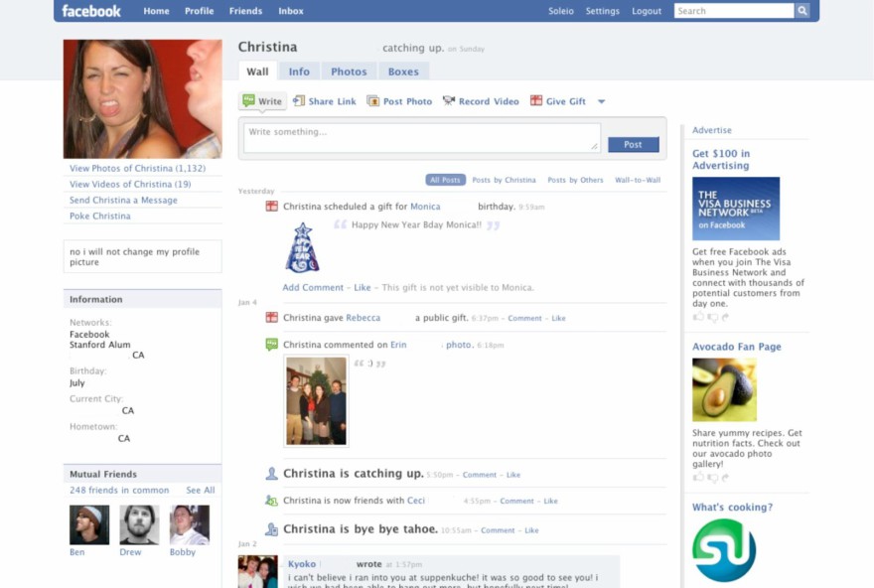This screenshot has height=588, width=874.
Task: Click the Write speech bubble icon
Action: pyautogui.click(x=248, y=101)
